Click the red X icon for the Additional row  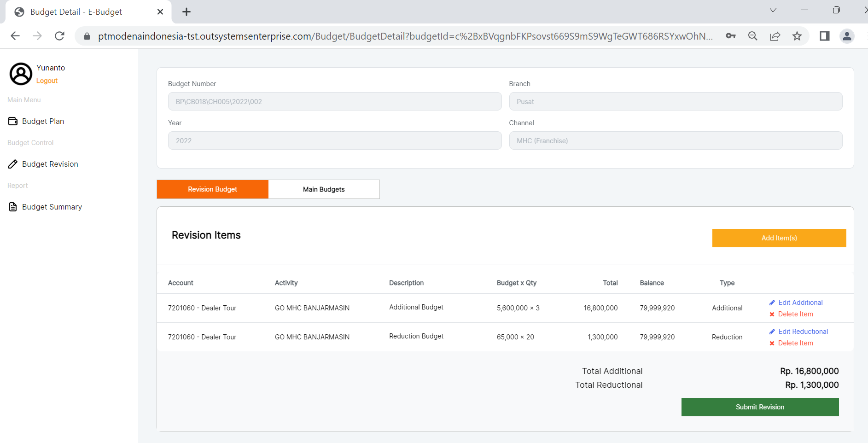[772, 315]
